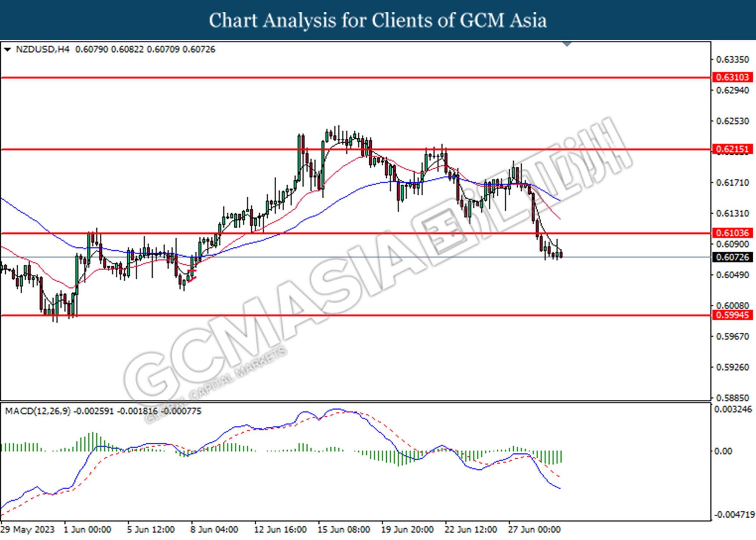Click the 0.59260 price scale value
This screenshot has height=540, width=756.
click(732, 367)
